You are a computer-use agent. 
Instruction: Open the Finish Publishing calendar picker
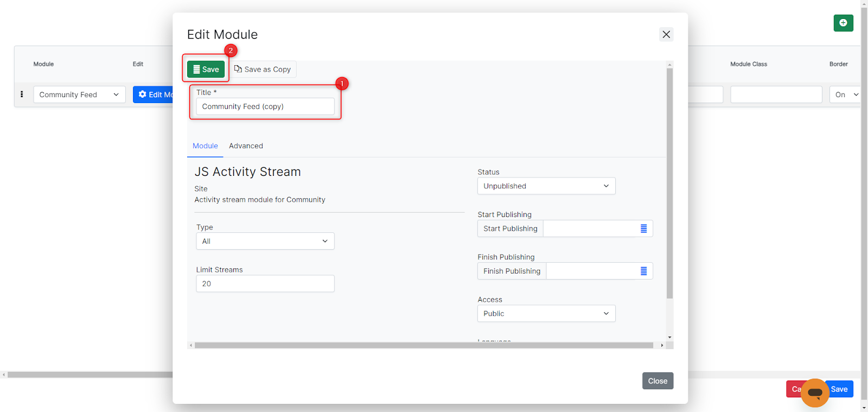coord(643,271)
